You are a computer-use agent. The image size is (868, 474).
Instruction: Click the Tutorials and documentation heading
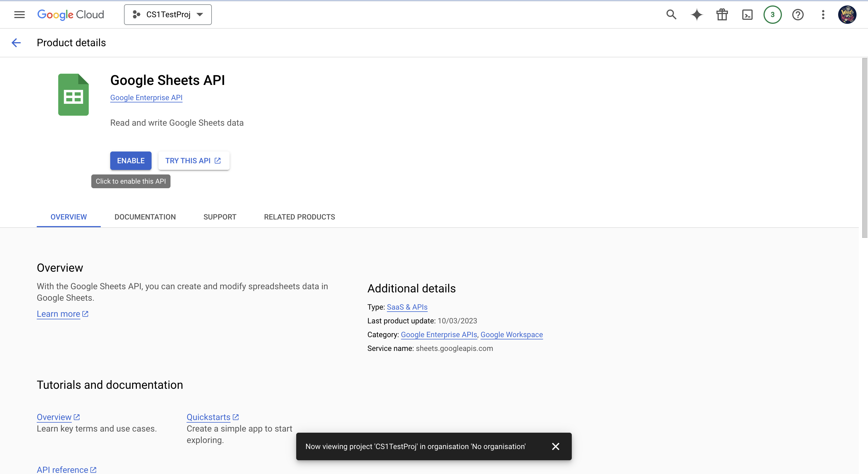(x=110, y=385)
